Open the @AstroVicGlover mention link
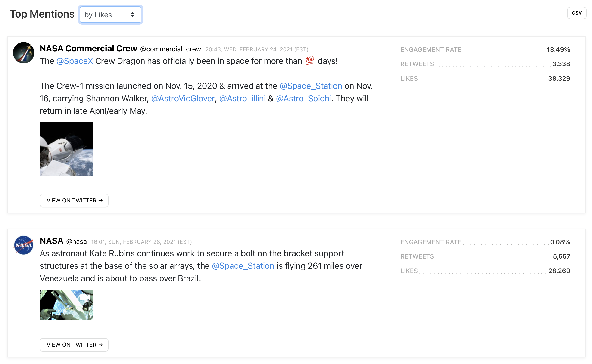The width and height of the screenshot is (592, 364). pos(183,99)
